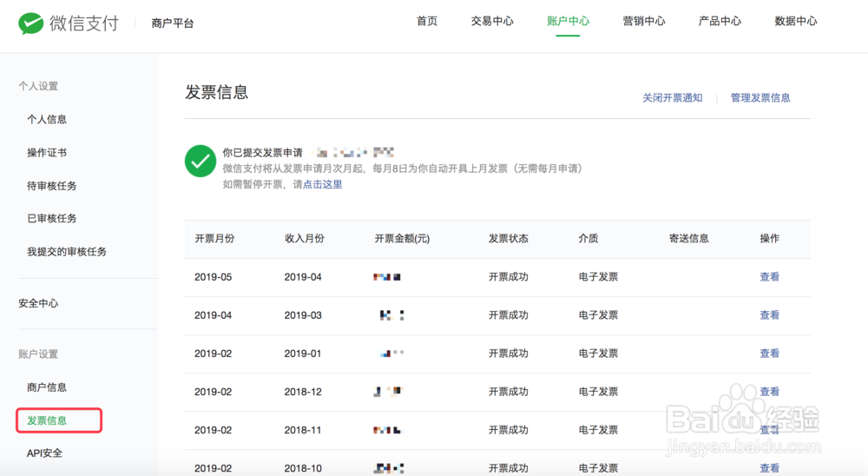Click 查看 for the 2019-01 income row

point(769,353)
